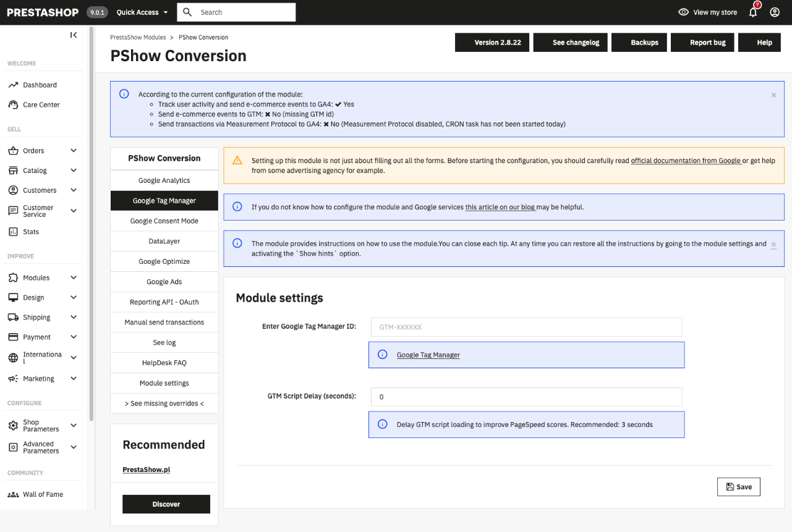The image size is (792, 532).
Task: Expand the Shop Parameters submenu chevron
Action: 74,426
